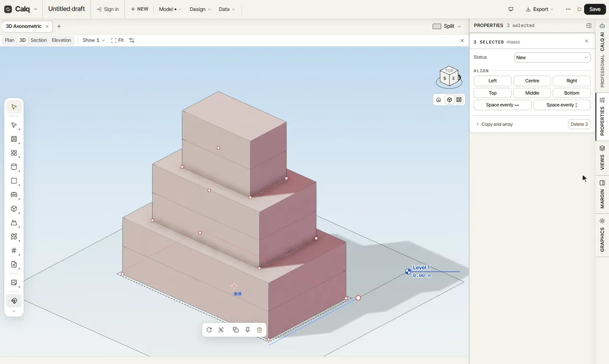Open the view settings sliders icon
The height and width of the screenshot is (364, 609).
pos(132,40)
